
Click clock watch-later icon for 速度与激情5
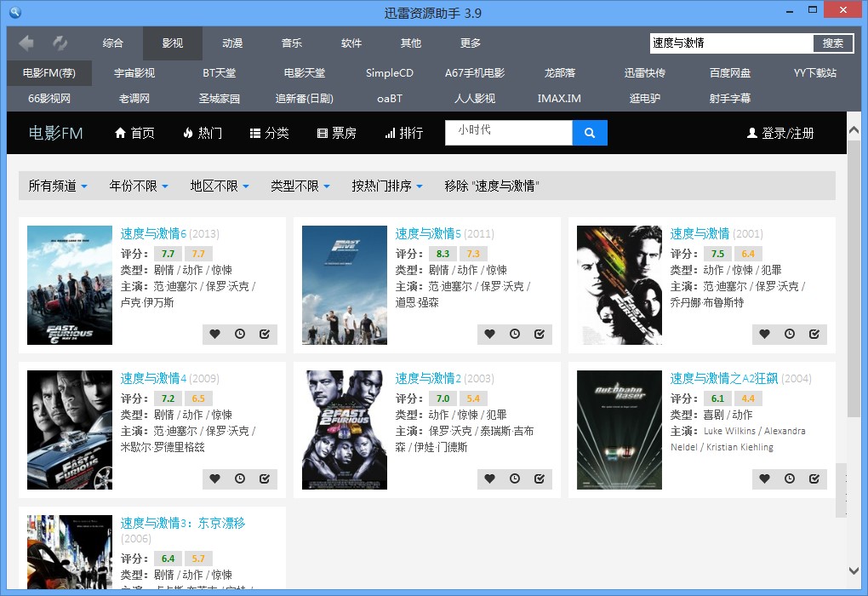click(x=515, y=335)
